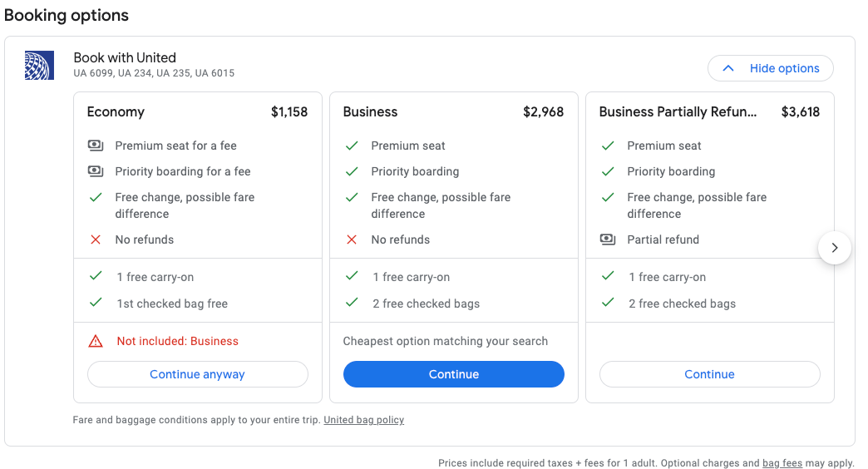The height and width of the screenshot is (469, 868).
Task: Collapse options with Hide options button
Action: click(770, 68)
